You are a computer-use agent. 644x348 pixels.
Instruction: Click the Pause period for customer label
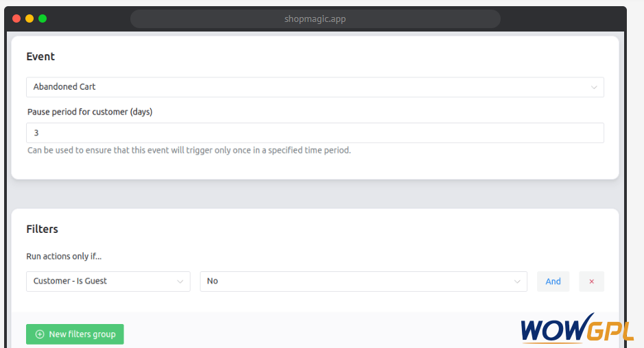click(x=90, y=112)
